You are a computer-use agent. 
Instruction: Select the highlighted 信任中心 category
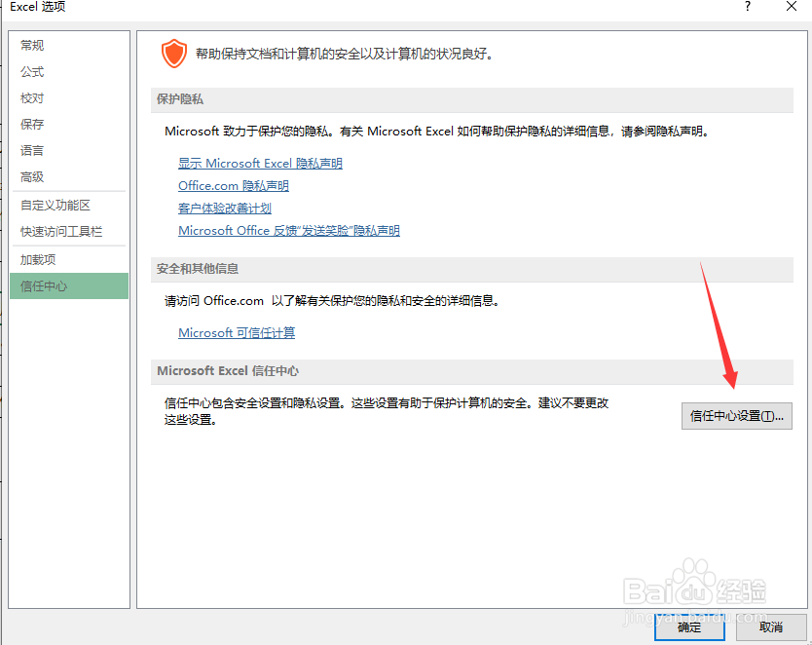click(x=69, y=286)
